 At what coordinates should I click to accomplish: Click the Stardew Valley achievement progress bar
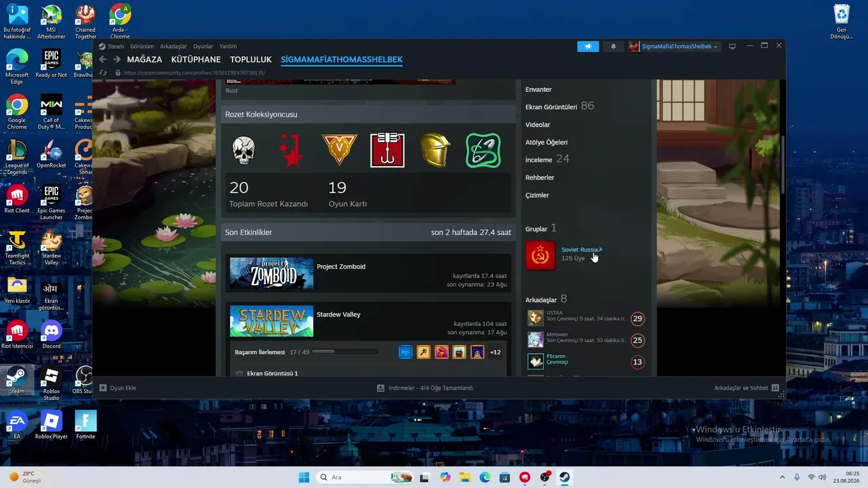tap(345, 352)
